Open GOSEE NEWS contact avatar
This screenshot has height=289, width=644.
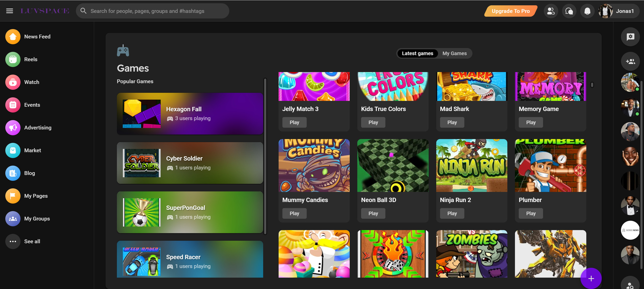(630, 230)
